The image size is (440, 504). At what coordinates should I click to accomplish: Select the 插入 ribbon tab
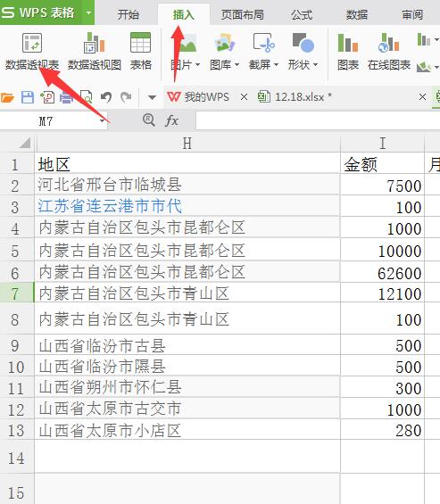click(183, 15)
